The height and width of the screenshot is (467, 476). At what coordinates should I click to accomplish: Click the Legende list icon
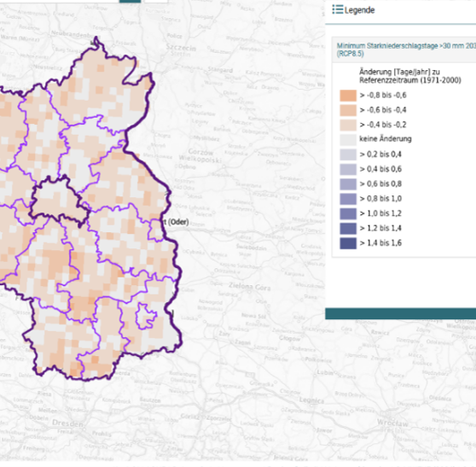tap(337, 9)
